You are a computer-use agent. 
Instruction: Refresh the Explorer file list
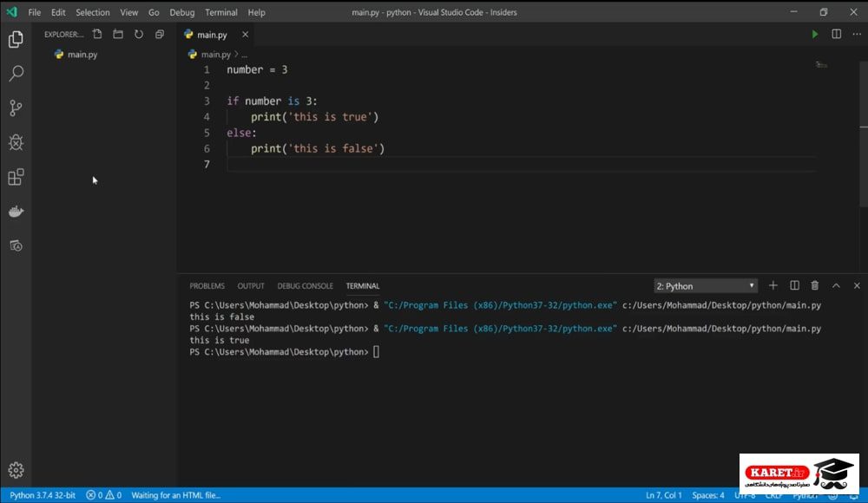click(139, 35)
